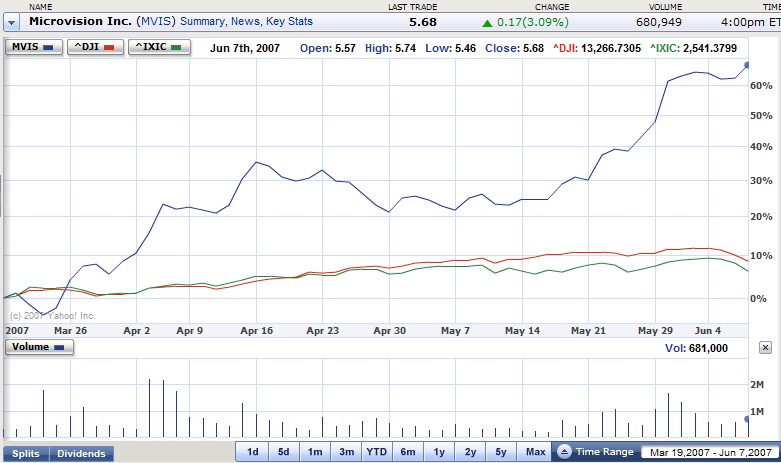Select the Microvision Inc. company name
Screen dimensions: 781x463
point(80,21)
